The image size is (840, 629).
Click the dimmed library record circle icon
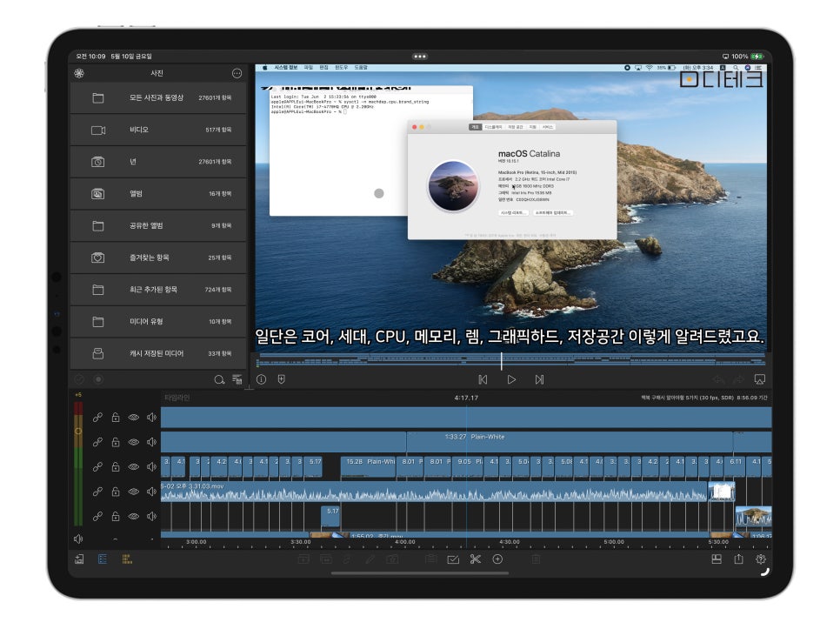(x=98, y=379)
